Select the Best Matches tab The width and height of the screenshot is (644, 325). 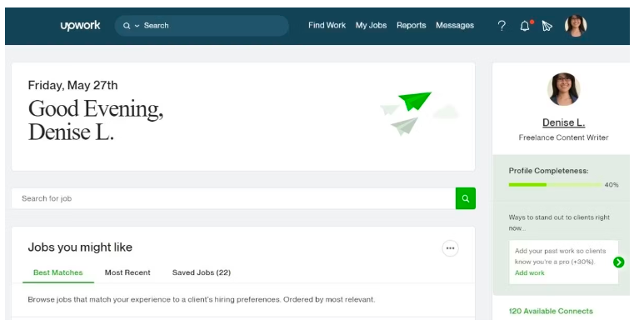tap(58, 272)
